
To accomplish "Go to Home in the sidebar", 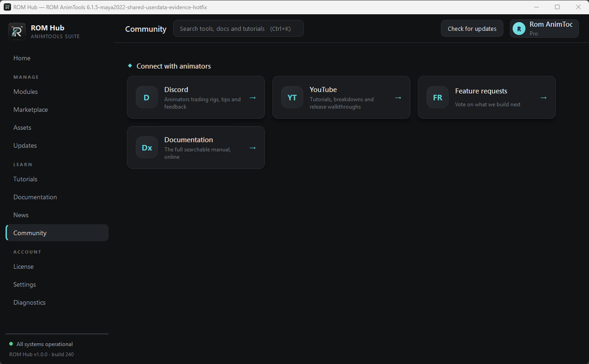I will point(57,58).
